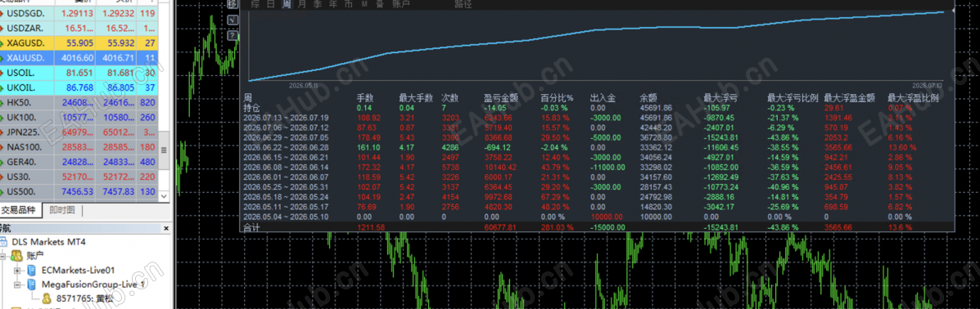Switch to the 交易品种 symbols tab
This screenshot has height=309, width=980.
20,210
